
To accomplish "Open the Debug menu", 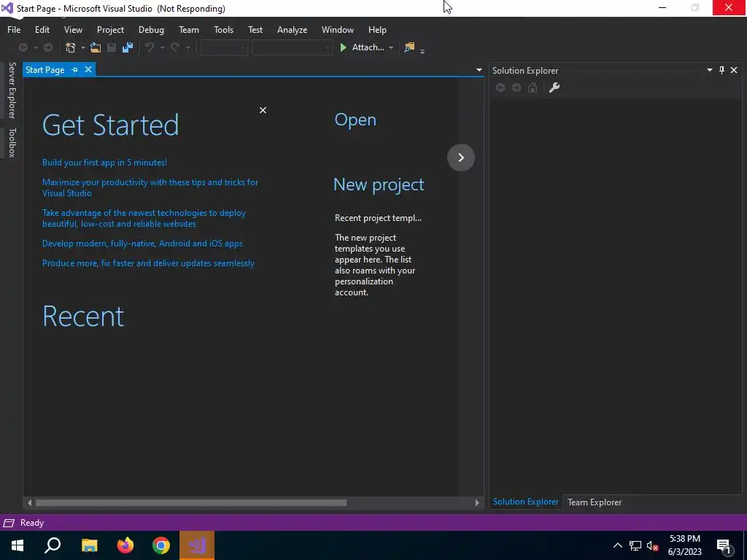I will [x=151, y=29].
